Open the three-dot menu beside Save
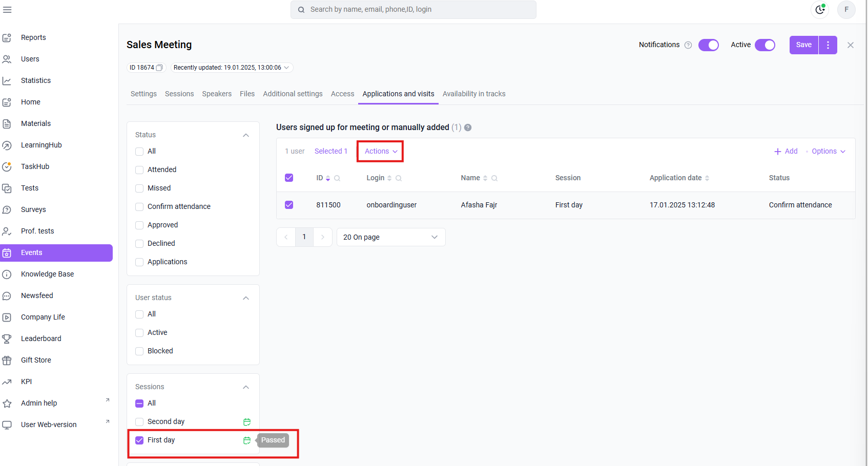Screen dimensions: 868x466 [828, 45]
